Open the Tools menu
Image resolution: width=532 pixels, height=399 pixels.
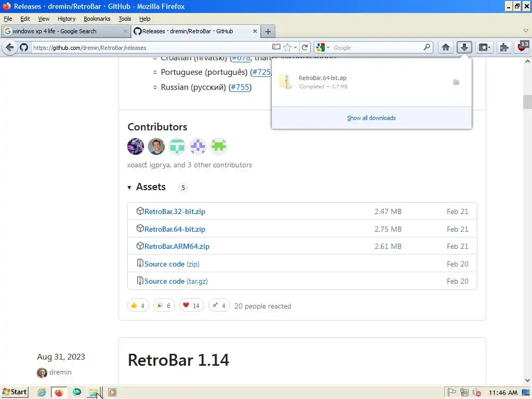point(125,19)
